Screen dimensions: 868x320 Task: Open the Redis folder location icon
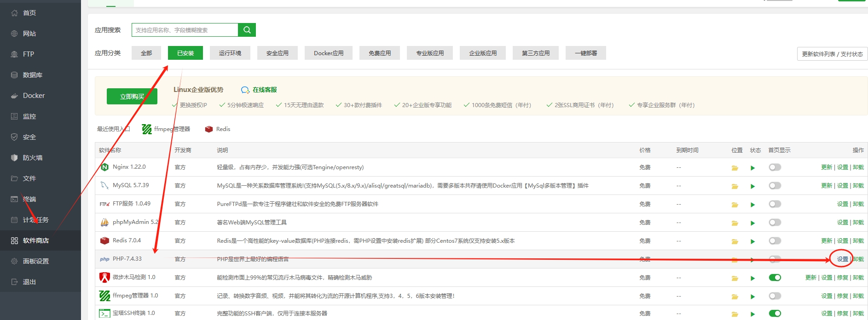point(735,241)
